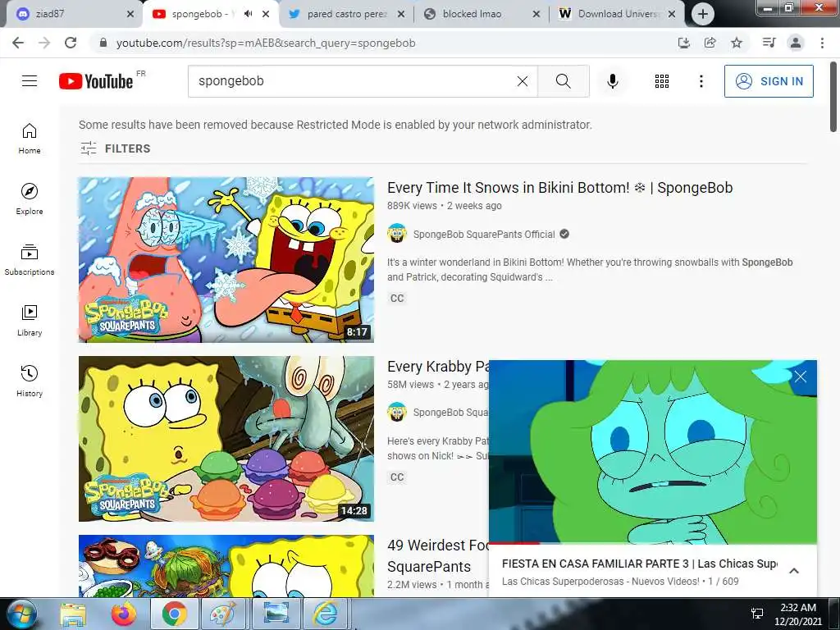Open the FILTERS options
Viewport: 840px width, 630px height.
115,148
